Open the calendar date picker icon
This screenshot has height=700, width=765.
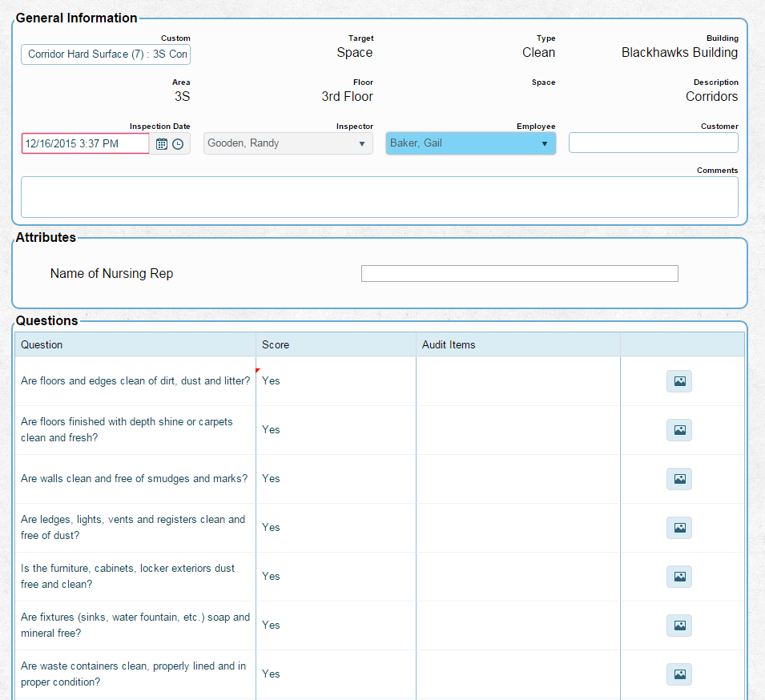[162, 144]
